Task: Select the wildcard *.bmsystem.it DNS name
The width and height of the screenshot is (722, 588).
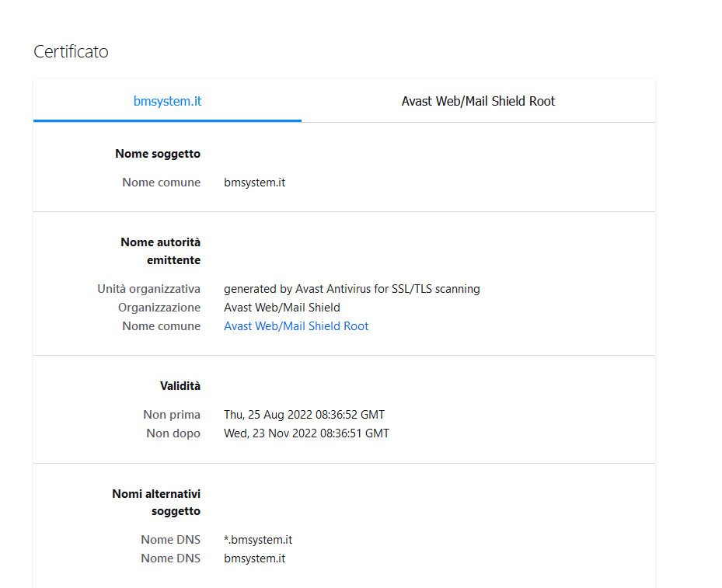Action: [258, 540]
